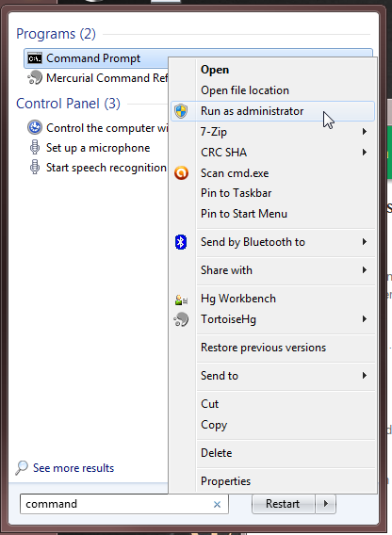Expand the Send to submenu arrow
Image resolution: width=392 pixels, height=535 pixels.
pyautogui.click(x=365, y=376)
